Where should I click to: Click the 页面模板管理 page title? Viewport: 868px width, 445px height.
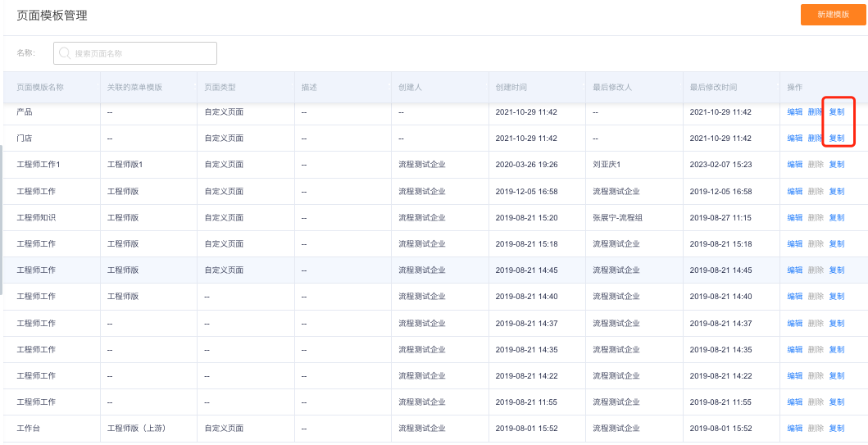(x=52, y=16)
